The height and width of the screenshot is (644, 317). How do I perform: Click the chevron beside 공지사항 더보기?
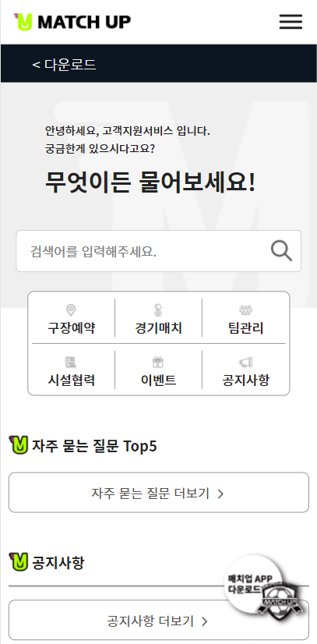205,621
